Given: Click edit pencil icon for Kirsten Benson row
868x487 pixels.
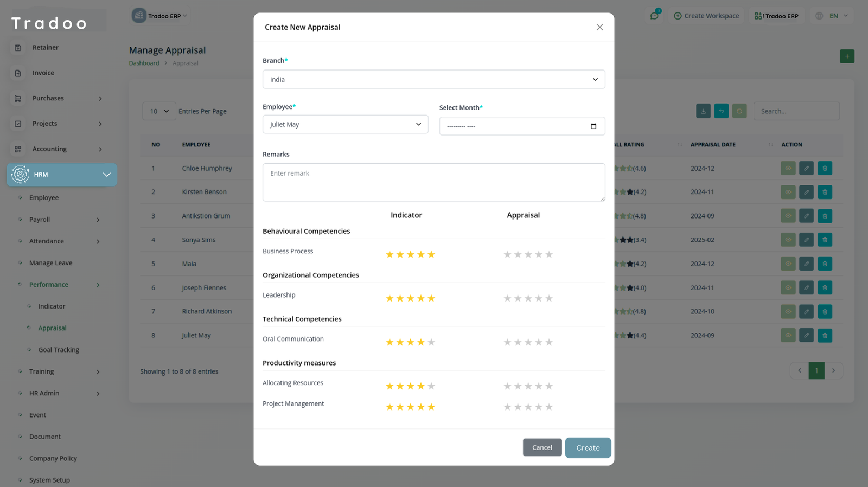Looking at the screenshot, I should tap(806, 192).
